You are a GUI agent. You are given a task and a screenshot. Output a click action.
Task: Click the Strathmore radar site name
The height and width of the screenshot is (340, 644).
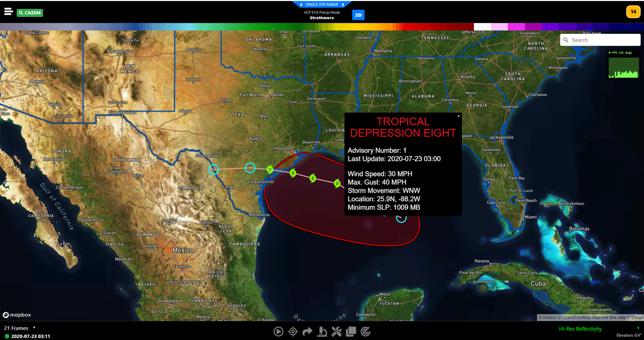pyautogui.click(x=322, y=18)
